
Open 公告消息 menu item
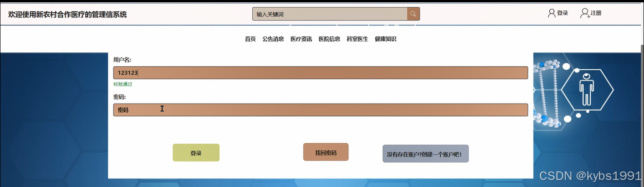(273, 39)
